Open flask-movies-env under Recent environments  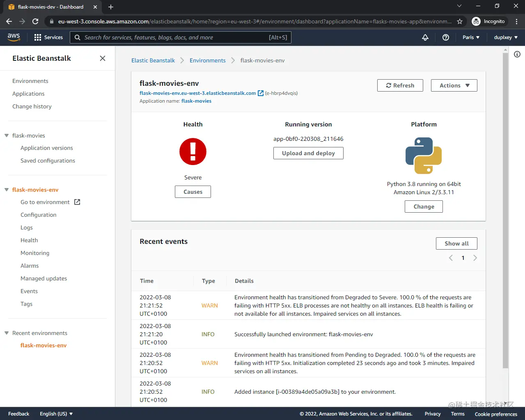44,345
